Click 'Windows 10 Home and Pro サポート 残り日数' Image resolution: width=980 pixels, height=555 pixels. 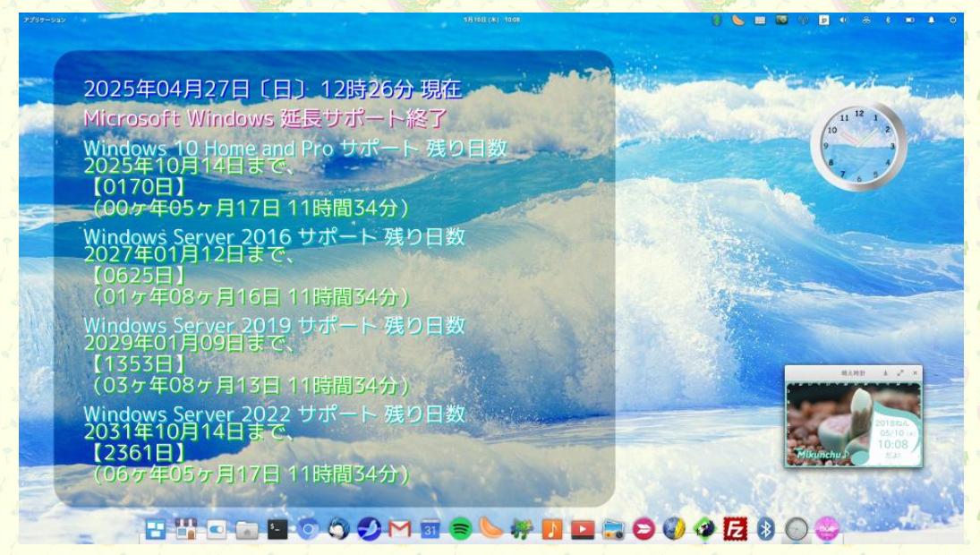[x=295, y=149]
